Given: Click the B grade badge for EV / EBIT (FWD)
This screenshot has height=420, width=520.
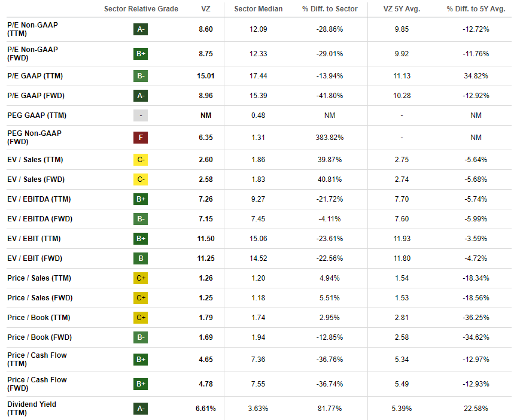Looking at the screenshot, I should click(141, 258).
